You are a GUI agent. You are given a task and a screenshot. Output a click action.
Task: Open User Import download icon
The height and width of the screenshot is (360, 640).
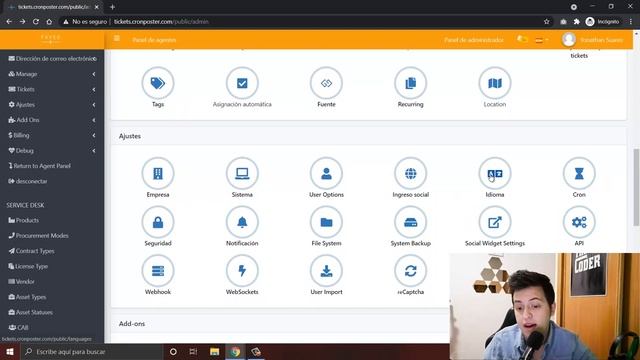(x=326, y=271)
